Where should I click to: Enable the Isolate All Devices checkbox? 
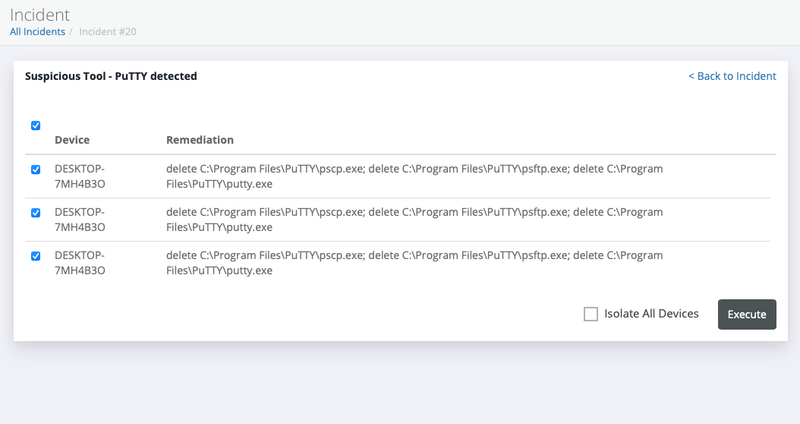click(591, 314)
